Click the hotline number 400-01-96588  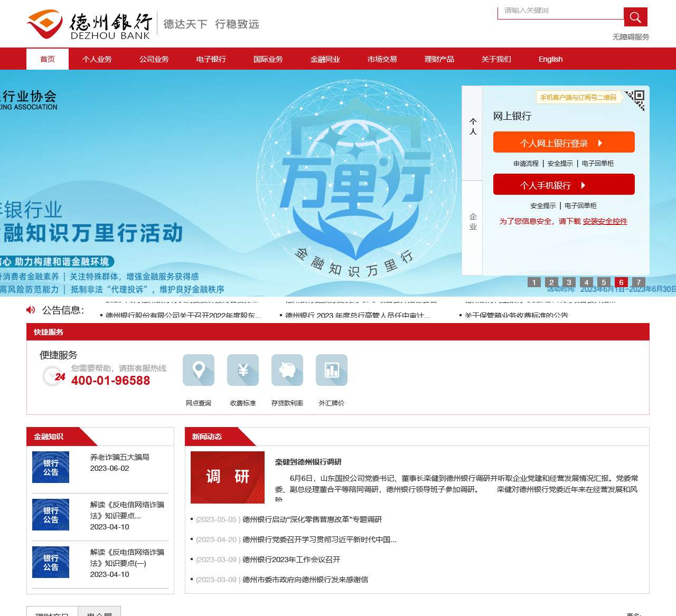[110, 381]
